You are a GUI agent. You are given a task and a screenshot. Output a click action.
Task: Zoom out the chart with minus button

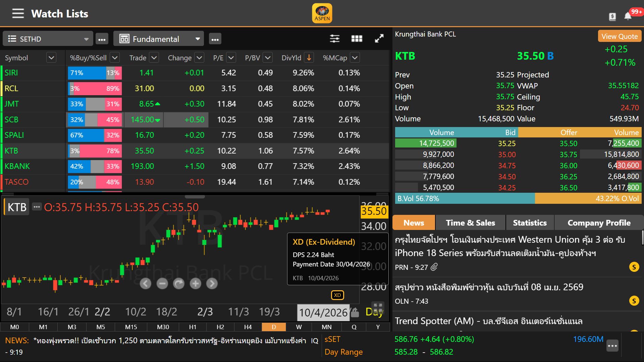click(162, 284)
